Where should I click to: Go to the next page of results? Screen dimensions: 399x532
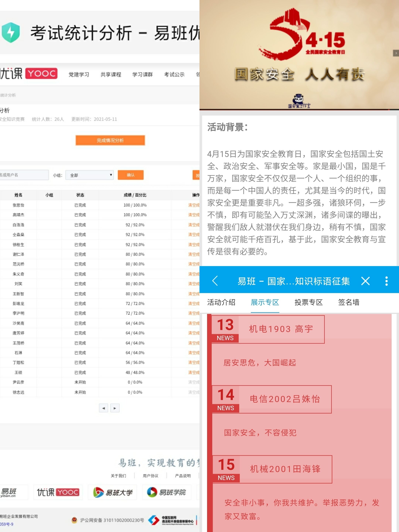(x=115, y=408)
